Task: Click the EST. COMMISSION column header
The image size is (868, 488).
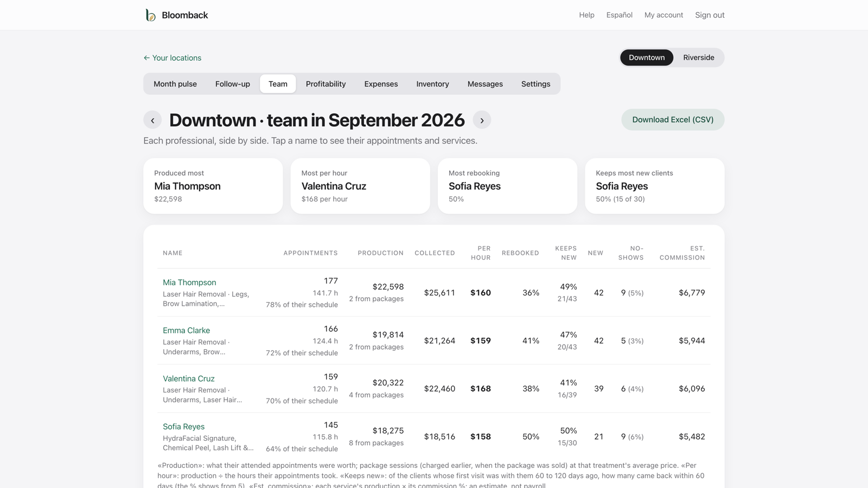Action: click(x=682, y=253)
